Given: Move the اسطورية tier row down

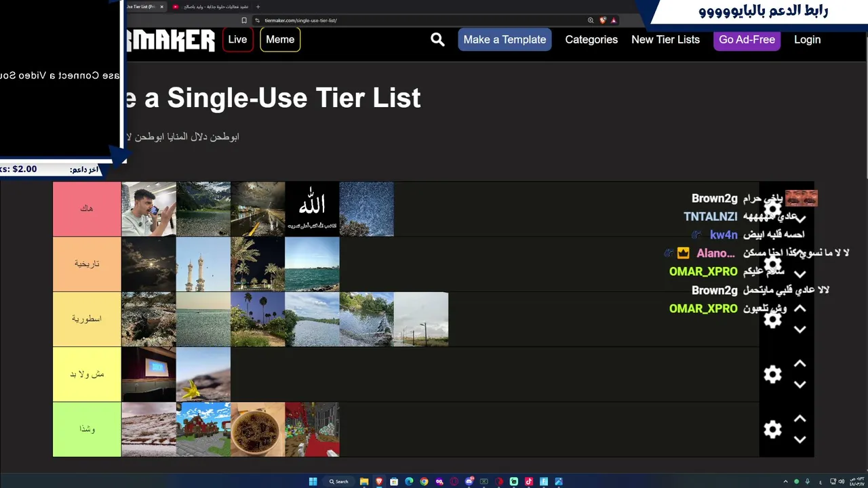Looking at the screenshot, I should coord(800,329).
